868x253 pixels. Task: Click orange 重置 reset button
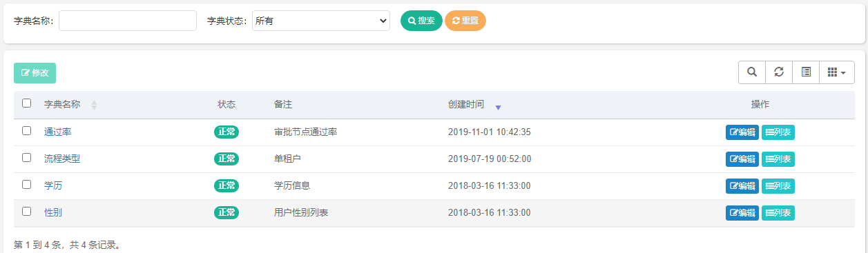pyautogui.click(x=465, y=21)
